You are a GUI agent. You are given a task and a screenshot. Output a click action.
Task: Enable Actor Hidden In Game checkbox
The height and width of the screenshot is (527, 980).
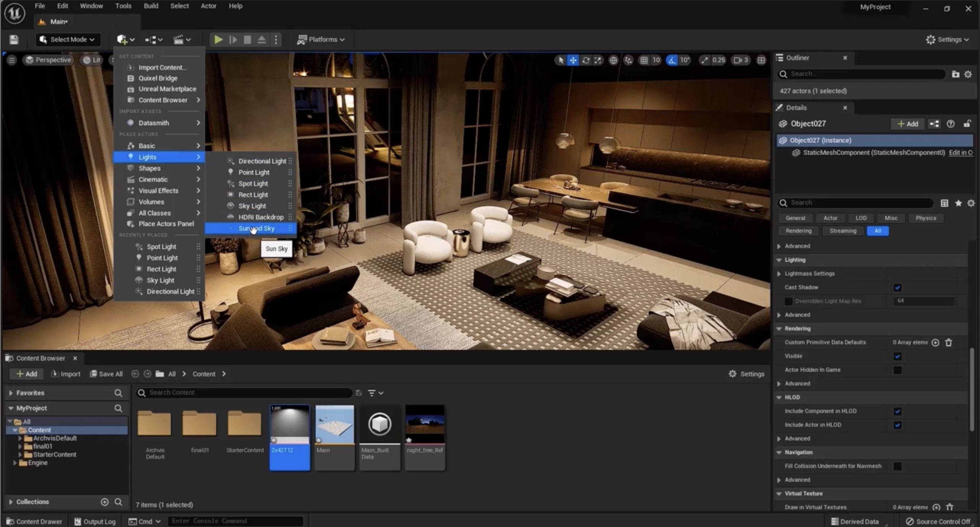pyautogui.click(x=897, y=370)
